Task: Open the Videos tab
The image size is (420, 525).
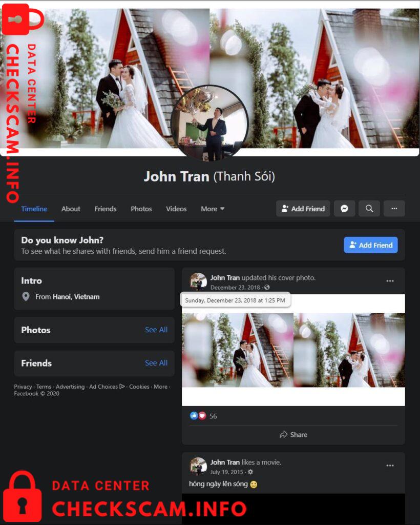Action: [176, 209]
